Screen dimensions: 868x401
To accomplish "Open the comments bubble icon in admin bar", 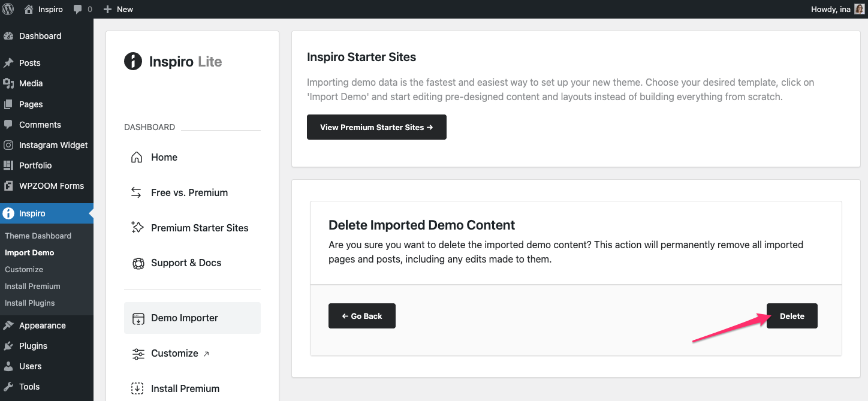I will [78, 10].
